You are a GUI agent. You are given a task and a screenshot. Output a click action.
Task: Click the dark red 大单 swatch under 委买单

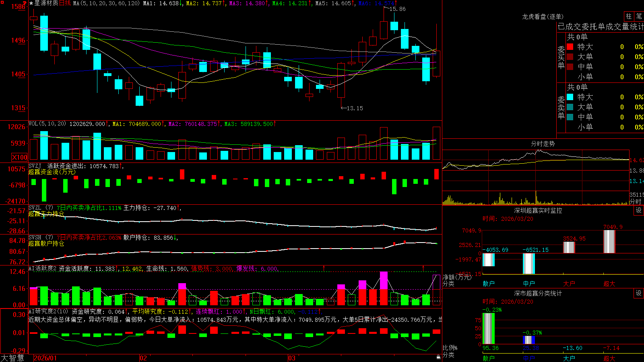tap(570, 57)
